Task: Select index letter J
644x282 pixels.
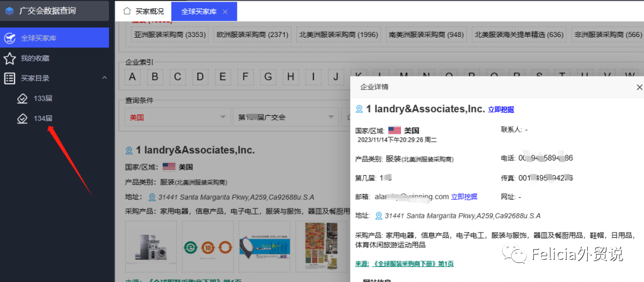Action: 336,76
